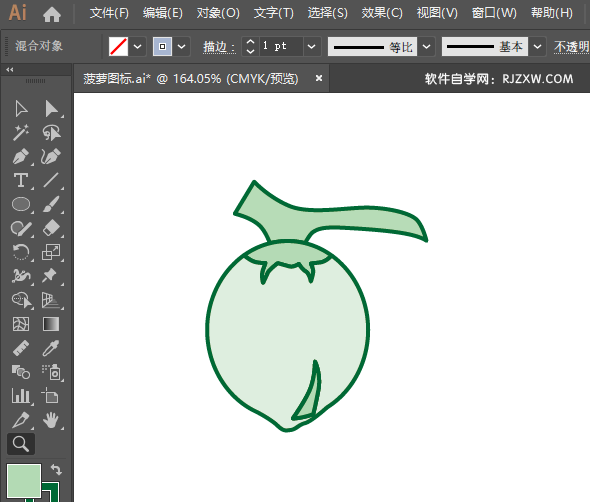This screenshot has width=590, height=502.
Task: Select the Eyedropper tool
Action: 51,348
